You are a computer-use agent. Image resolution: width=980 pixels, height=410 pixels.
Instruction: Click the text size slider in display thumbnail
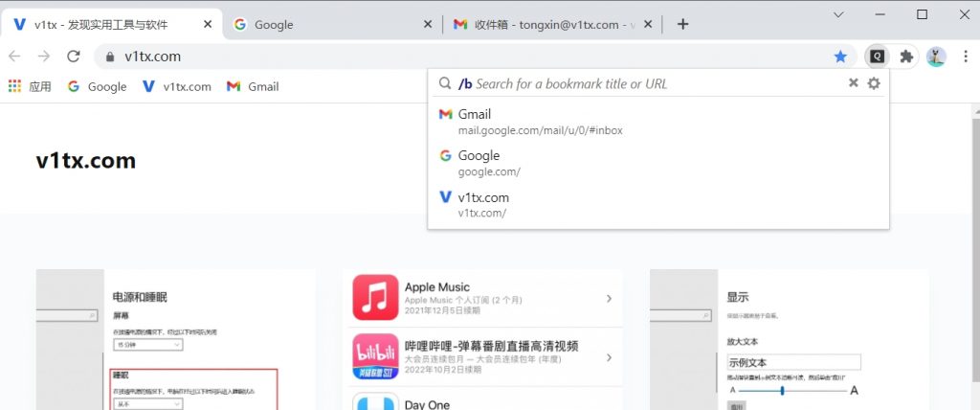click(x=791, y=391)
